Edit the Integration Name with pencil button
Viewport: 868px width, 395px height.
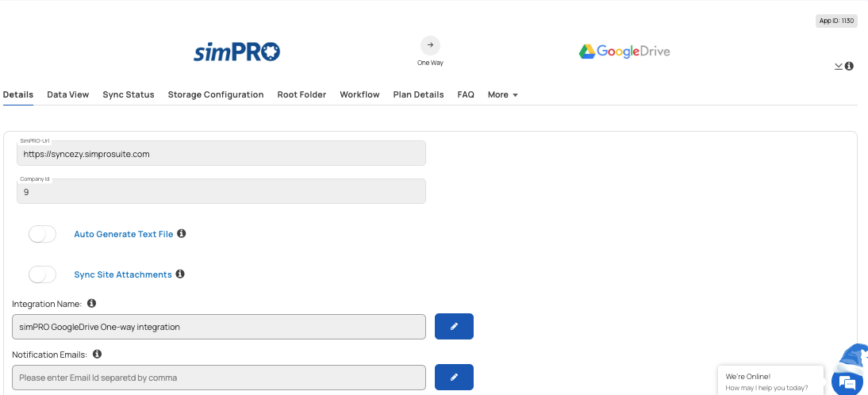[x=454, y=327]
